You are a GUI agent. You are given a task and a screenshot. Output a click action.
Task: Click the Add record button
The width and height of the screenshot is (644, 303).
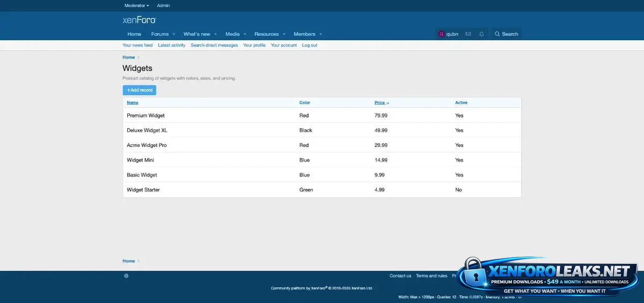(x=140, y=90)
